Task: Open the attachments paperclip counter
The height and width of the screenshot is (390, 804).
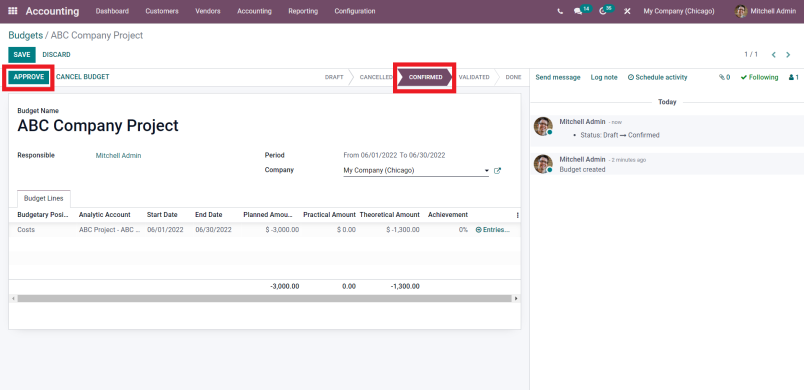Action: [x=724, y=77]
